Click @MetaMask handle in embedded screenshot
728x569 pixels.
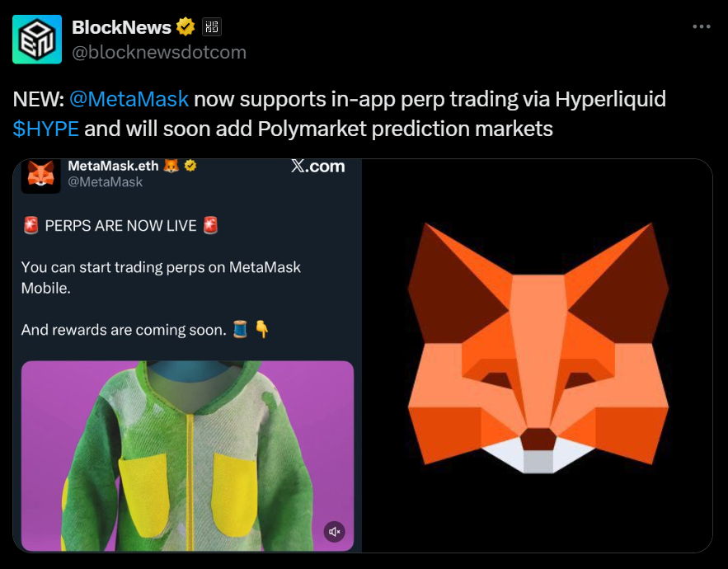105,182
